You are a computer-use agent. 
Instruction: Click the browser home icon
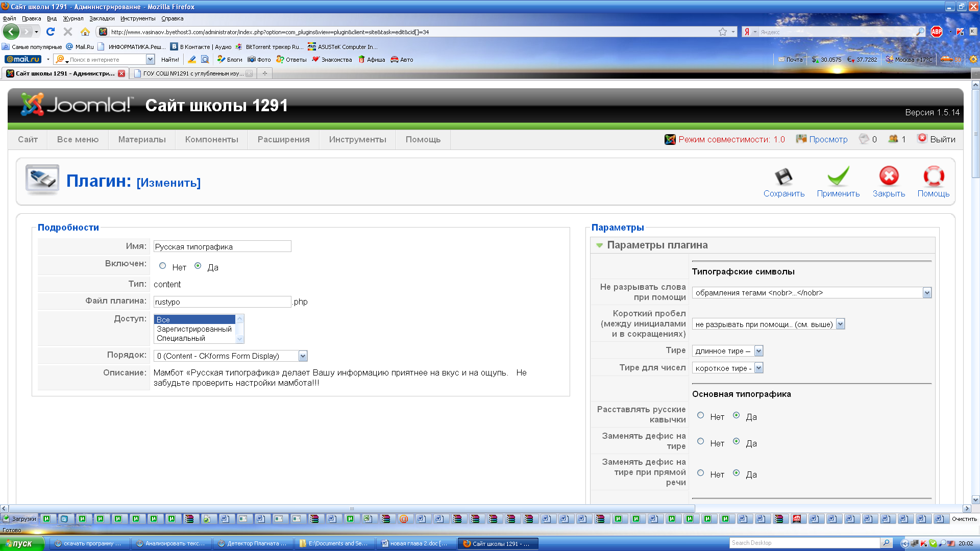85,32
